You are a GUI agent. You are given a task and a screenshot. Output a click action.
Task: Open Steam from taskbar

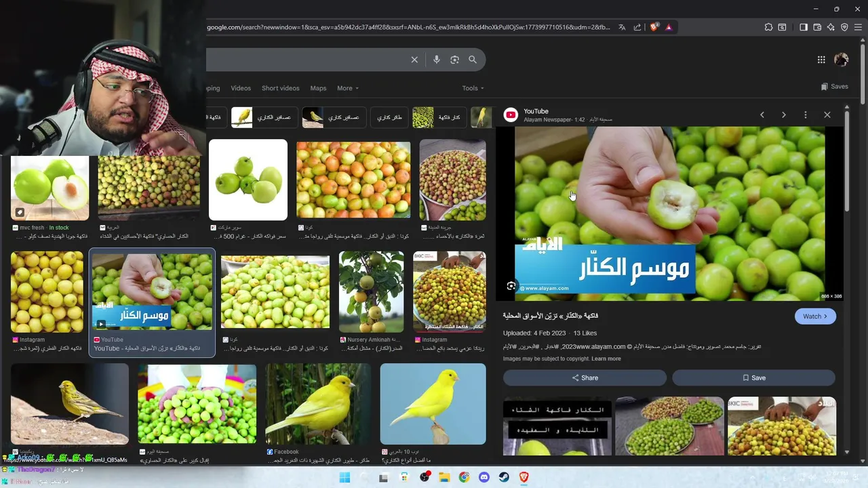504,477
